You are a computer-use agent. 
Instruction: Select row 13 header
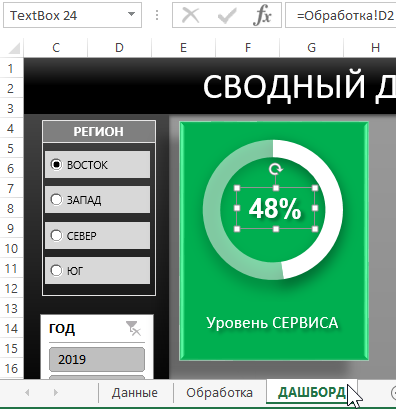pos(11,308)
